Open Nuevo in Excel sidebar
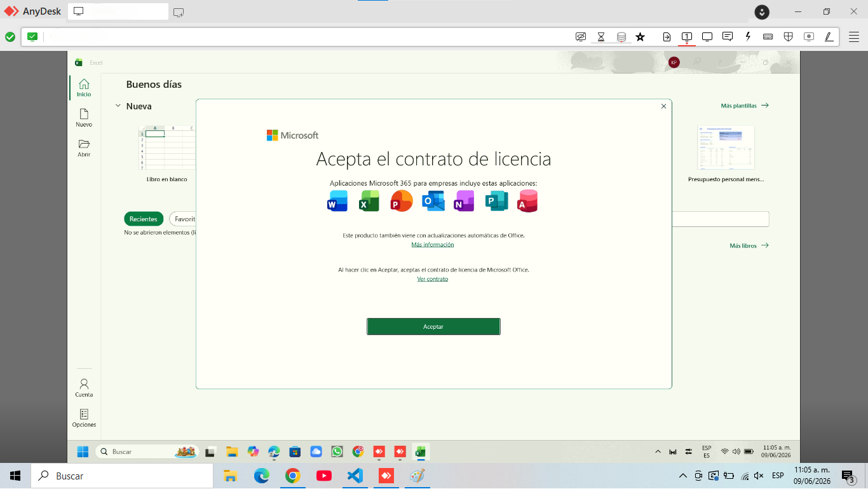The height and width of the screenshot is (489, 868). (84, 118)
